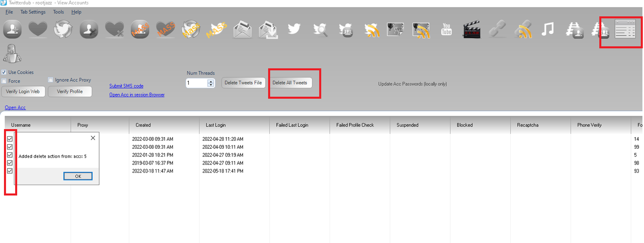
Task: Open the bird with RSS feed icon
Action: coord(371,29)
